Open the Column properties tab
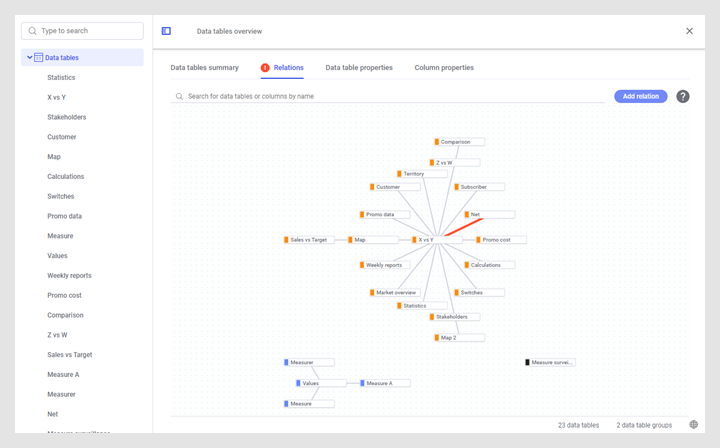 coord(444,68)
